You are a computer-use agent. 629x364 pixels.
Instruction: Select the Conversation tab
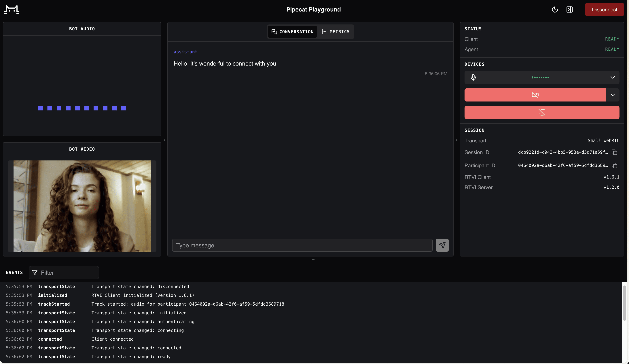tap(292, 32)
